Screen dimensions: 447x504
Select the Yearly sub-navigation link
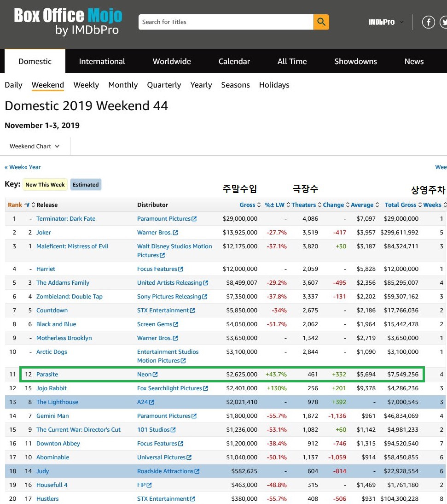[201, 85]
